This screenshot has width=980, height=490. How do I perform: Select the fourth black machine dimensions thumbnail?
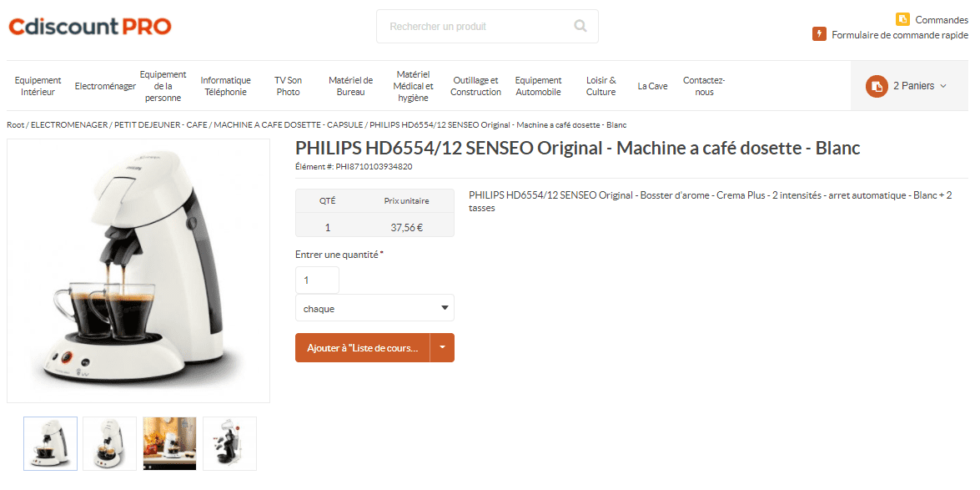(229, 444)
